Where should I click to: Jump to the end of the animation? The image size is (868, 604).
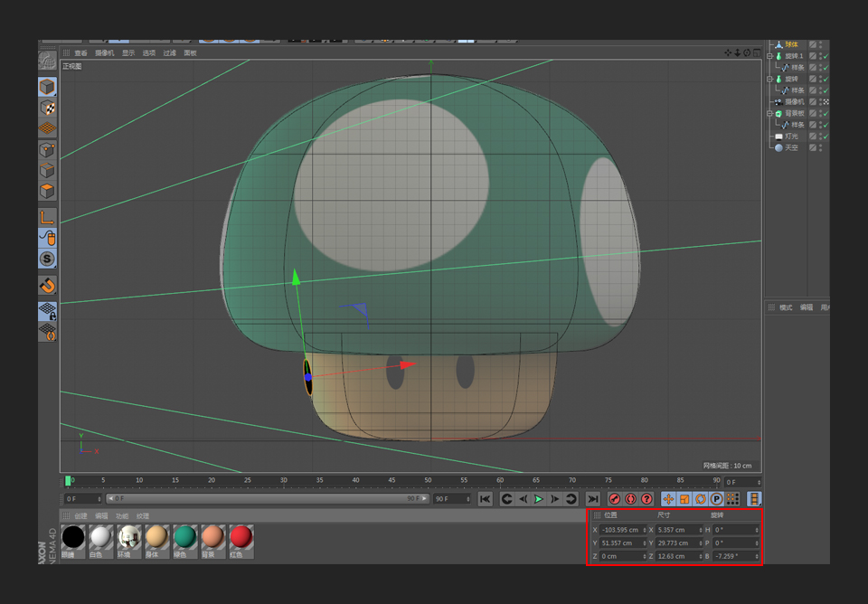[x=592, y=499]
